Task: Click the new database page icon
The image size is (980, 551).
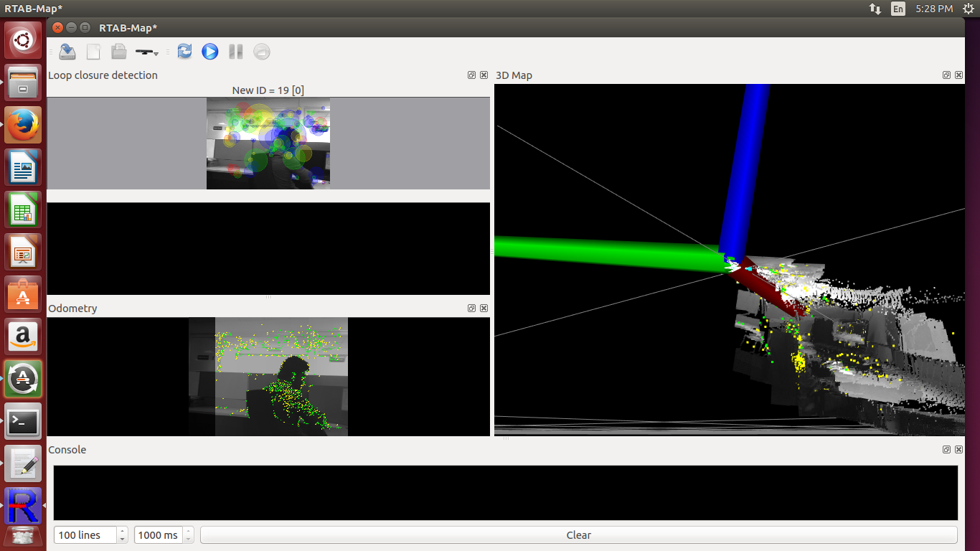Action: [93, 52]
